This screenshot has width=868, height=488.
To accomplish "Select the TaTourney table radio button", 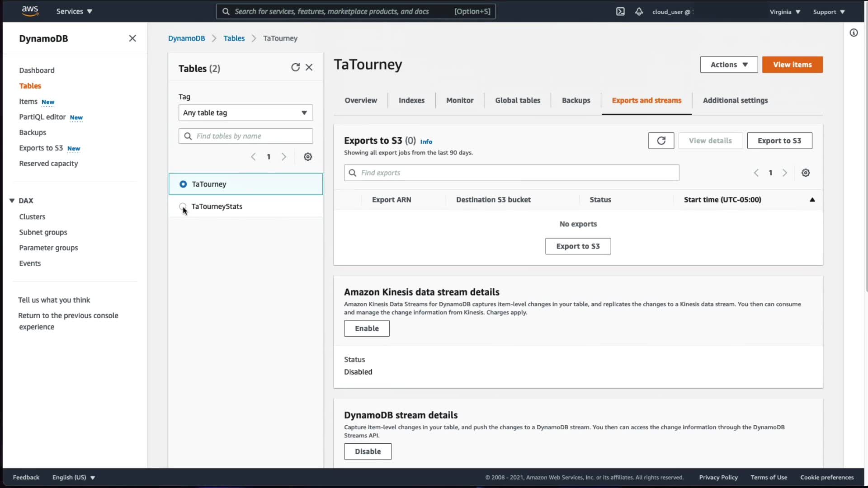I will pos(183,184).
